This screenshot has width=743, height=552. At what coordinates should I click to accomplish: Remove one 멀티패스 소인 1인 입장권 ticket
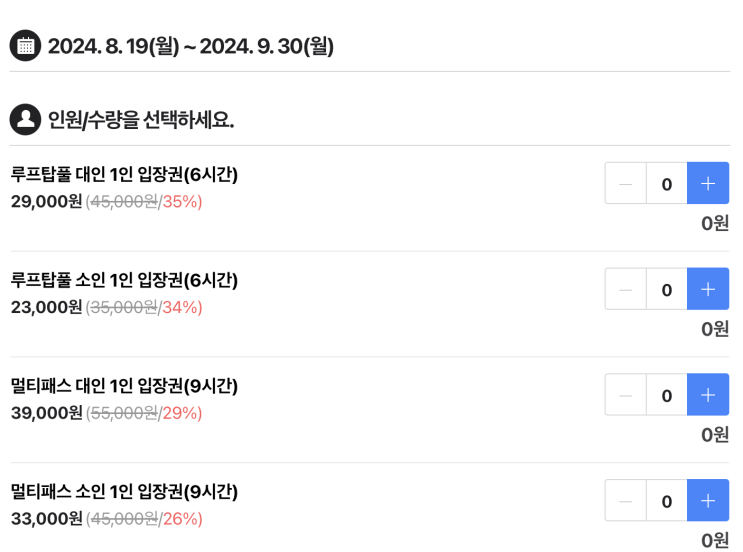tap(626, 500)
